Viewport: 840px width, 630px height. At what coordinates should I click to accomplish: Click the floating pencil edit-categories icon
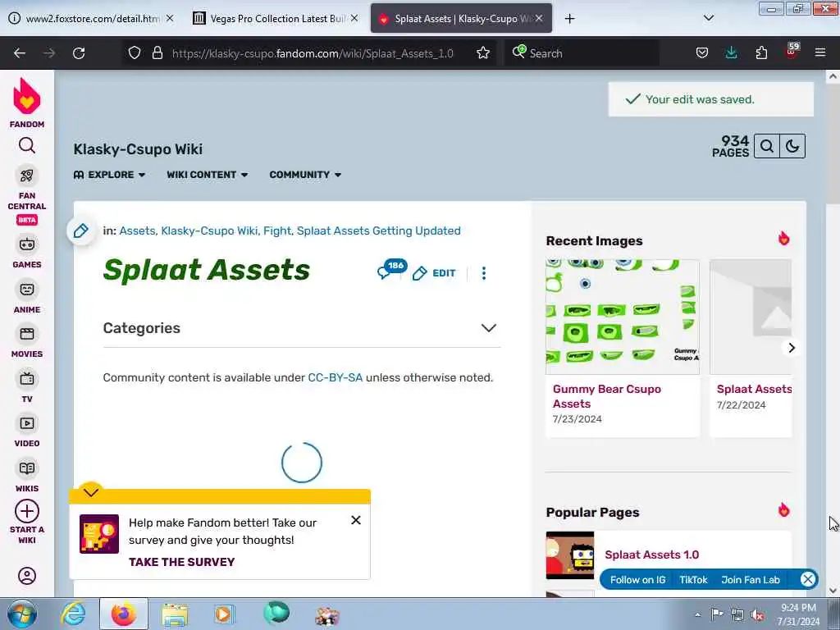(81, 231)
